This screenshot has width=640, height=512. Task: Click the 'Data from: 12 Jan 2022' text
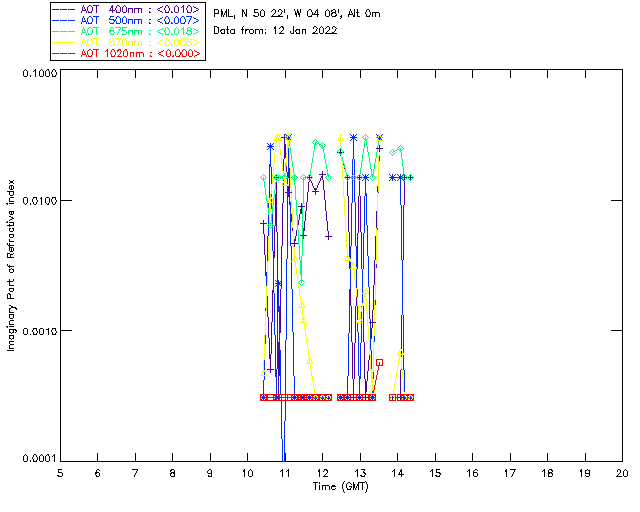coord(276,31)
